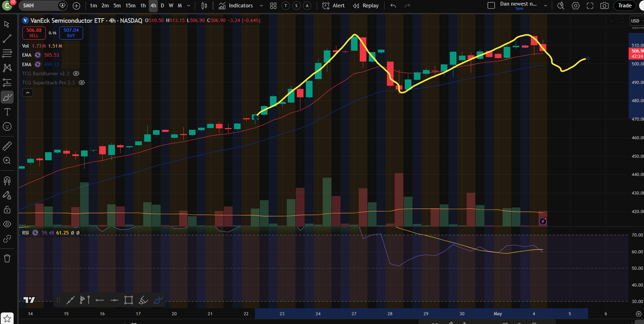Switch to 2m timeframe
Screen dimensions: 644x324
pyautogui.click(x=105, y=5)
